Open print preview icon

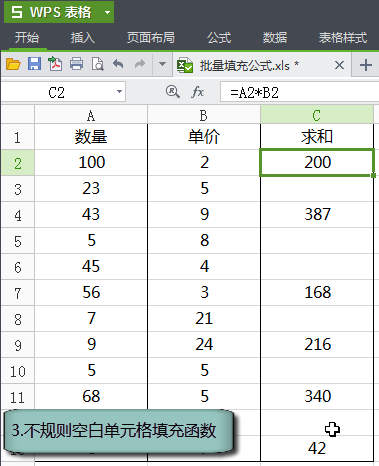pyautogui.click(x=98, y=64)
